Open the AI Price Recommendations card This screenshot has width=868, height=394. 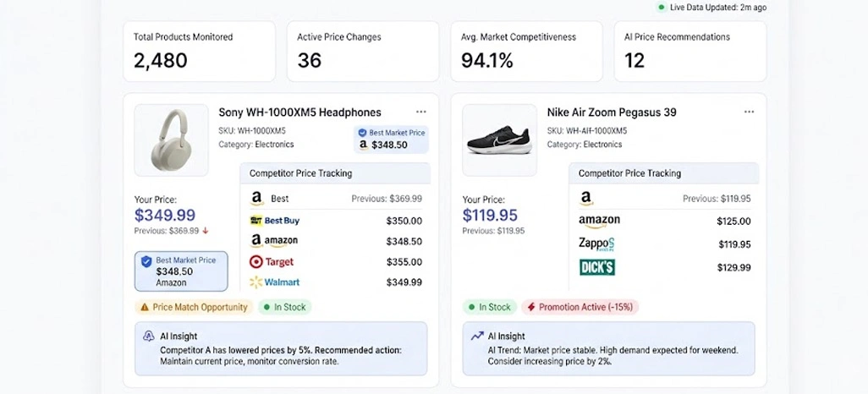690,52
